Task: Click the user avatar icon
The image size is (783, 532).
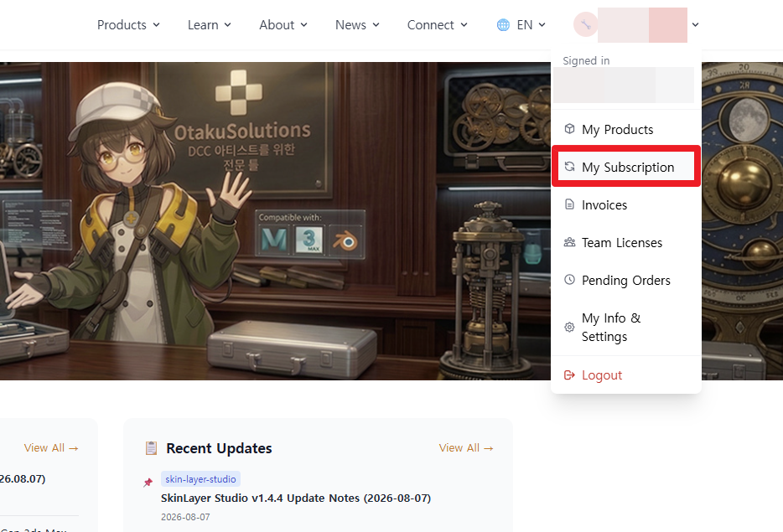Action: pyautogui.click(x=586, y=24)
